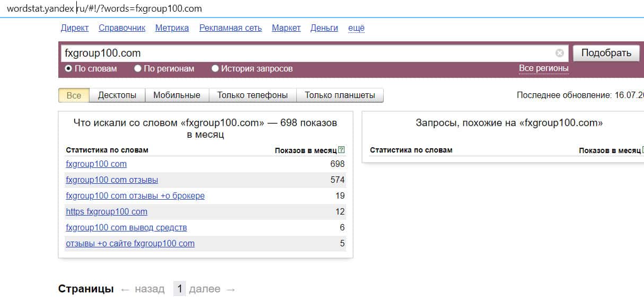
Task: Open the fxgroup100 com вывод средств query
Action: pyautogui.click(x=126, y=228)
